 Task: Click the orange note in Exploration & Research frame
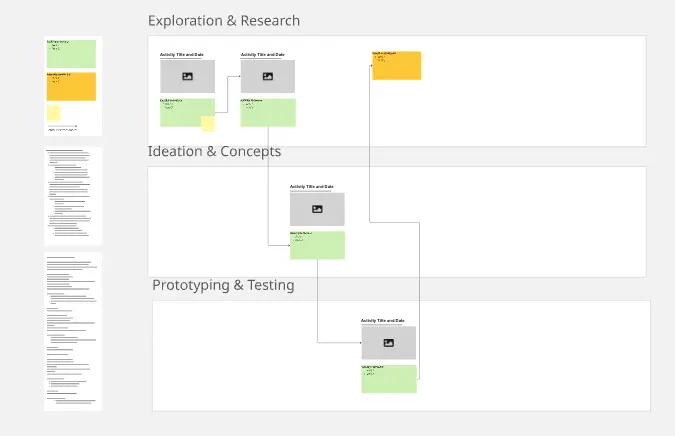[x=397, y=66]
